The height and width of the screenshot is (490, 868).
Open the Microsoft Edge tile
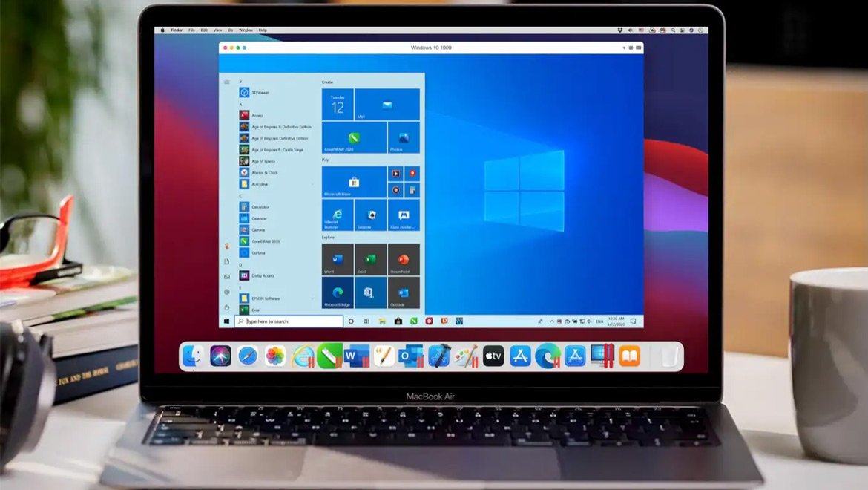(x=338, y=293)
